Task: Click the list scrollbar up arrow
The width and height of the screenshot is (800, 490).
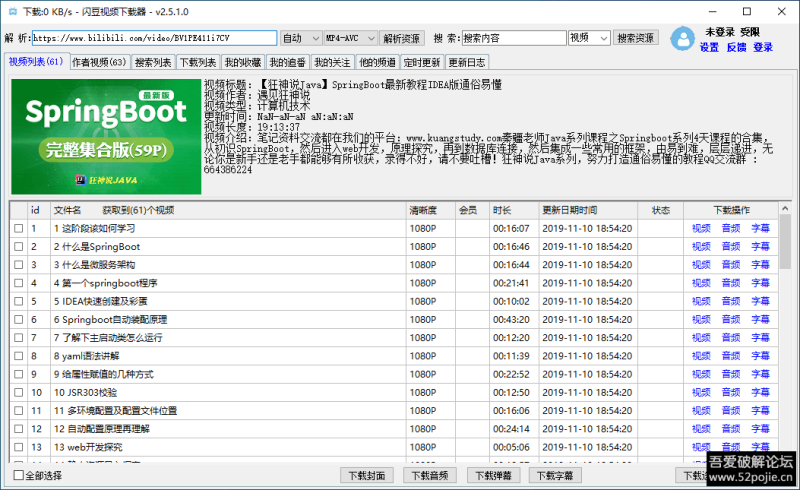Action: point(785,208)
